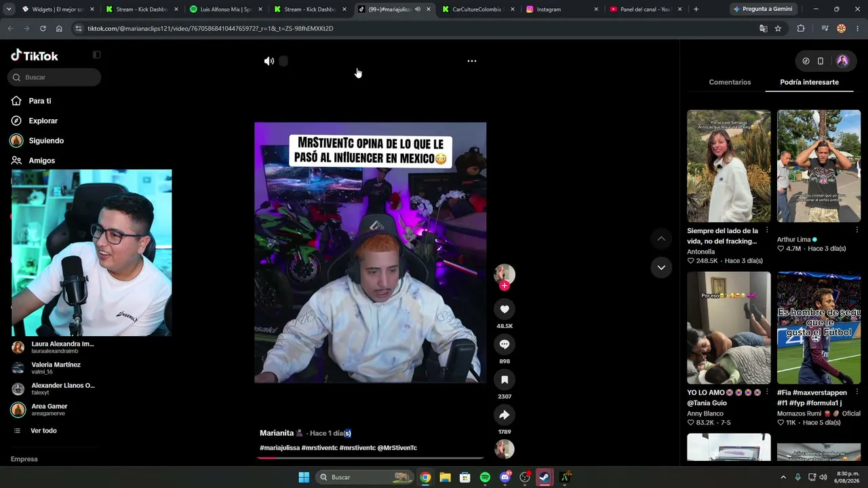This screenshot has height=488, width=868.
Task: Reload the page
Action: click(x=43, y=28)
